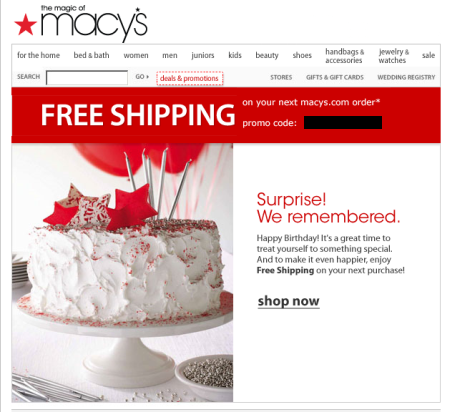This screenshot has width=450, height=412.
Task: Open the 'beauty' category
Action: pyautogui.click(x=267, y=55)
